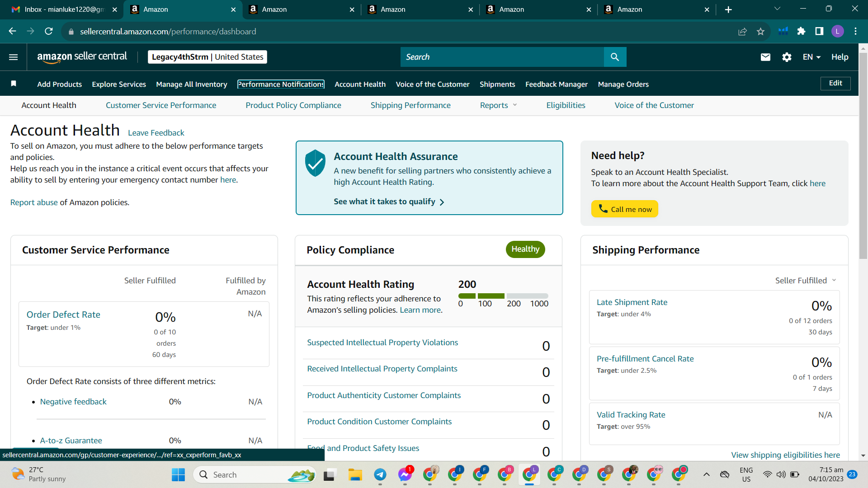Open Voice of the Customer sub-tab
Viewport: 868px width, 488px height.
654,105
